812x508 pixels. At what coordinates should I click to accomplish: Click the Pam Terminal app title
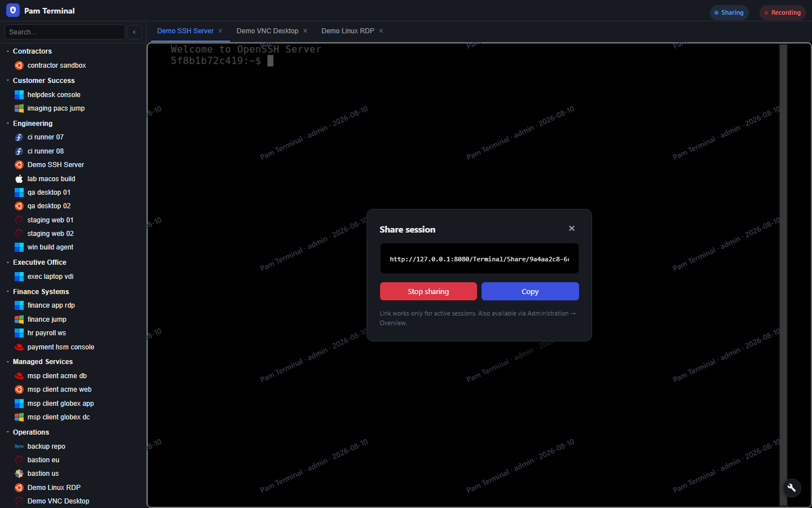[x=50, y=11]
